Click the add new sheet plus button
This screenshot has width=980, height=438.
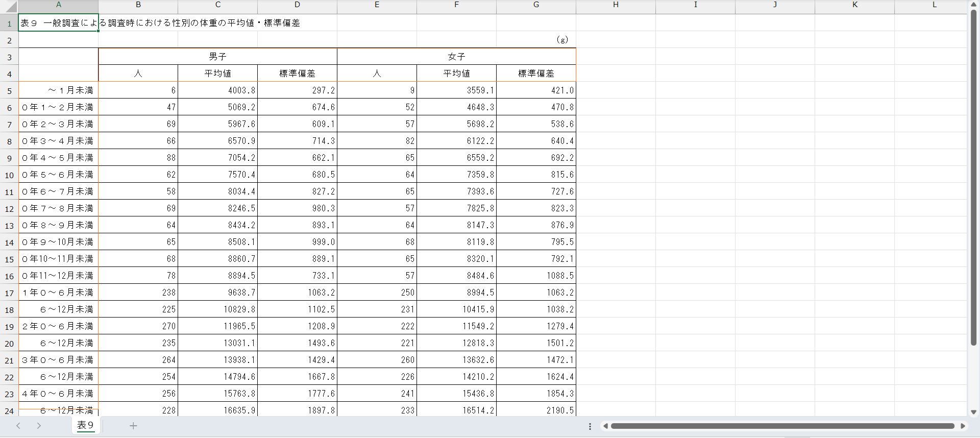click(x=133, y=426)
